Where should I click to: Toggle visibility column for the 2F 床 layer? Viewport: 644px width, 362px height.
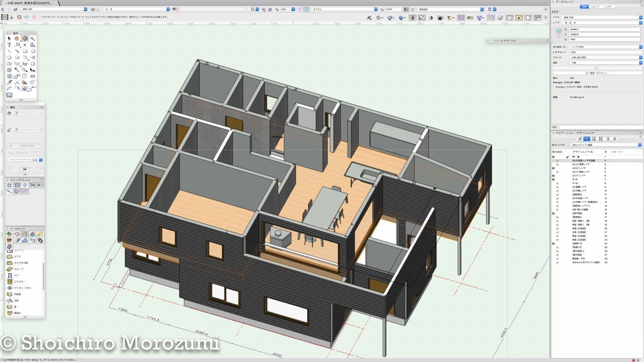click(x=554, y=157)
